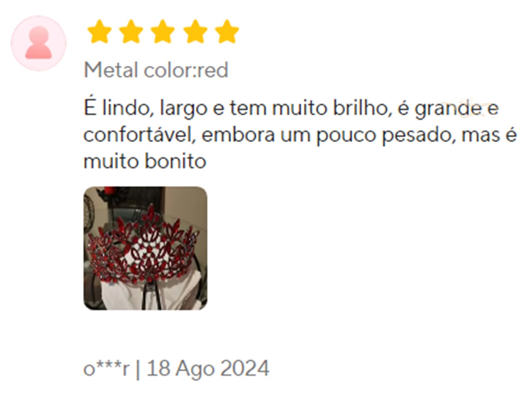Click the reviewer username o***r
The image size is (532, 397).
tap(106, 369)
